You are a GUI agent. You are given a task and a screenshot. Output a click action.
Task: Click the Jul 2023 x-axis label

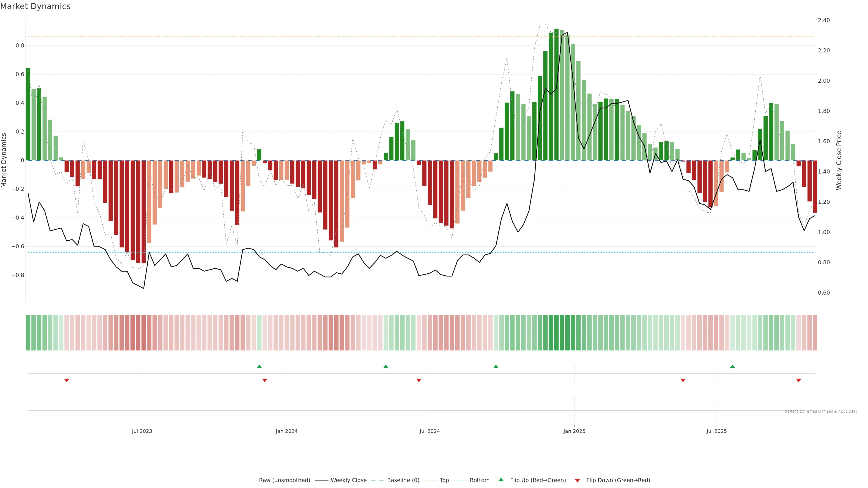pos(142,432)
